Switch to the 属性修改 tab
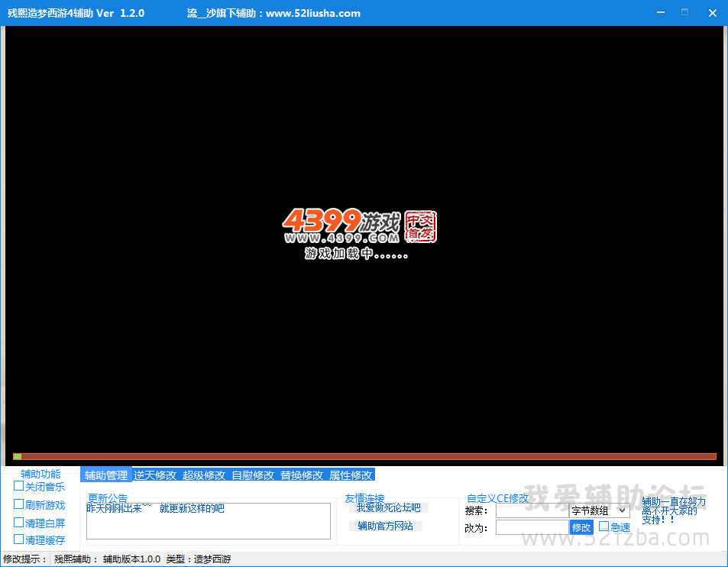The height and width of the screenshot is (567, 728). pyautogui.click(x=351, y=475)
